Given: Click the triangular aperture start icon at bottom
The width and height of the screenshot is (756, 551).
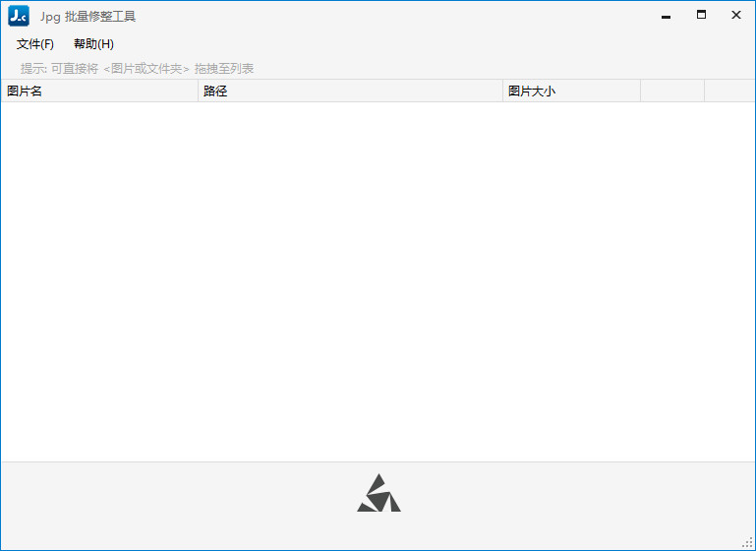Looking at the screenshot, I should tap(378, 493).
